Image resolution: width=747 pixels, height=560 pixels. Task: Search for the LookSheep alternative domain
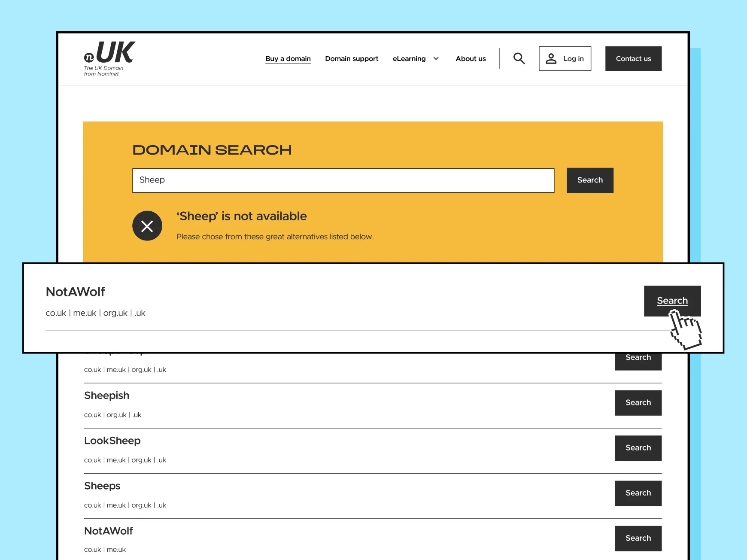[638, 448]
